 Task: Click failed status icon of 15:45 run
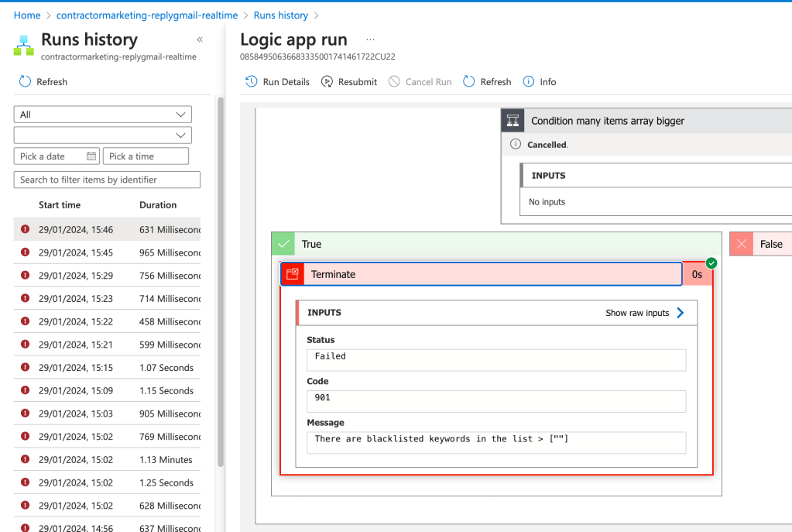click(x=25, y=252)
